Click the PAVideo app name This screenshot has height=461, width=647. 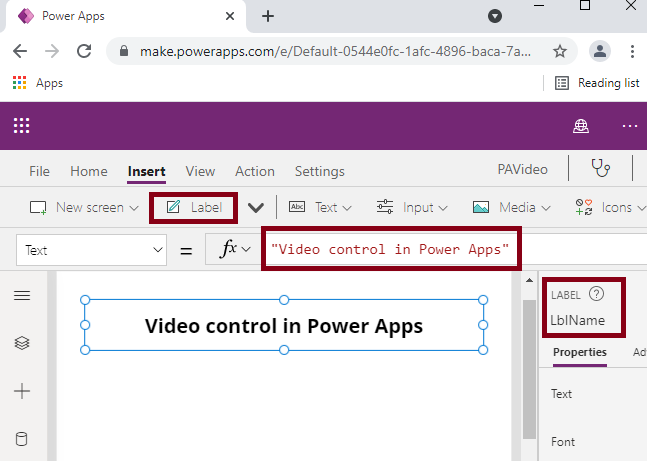click(x=522, y=169)
